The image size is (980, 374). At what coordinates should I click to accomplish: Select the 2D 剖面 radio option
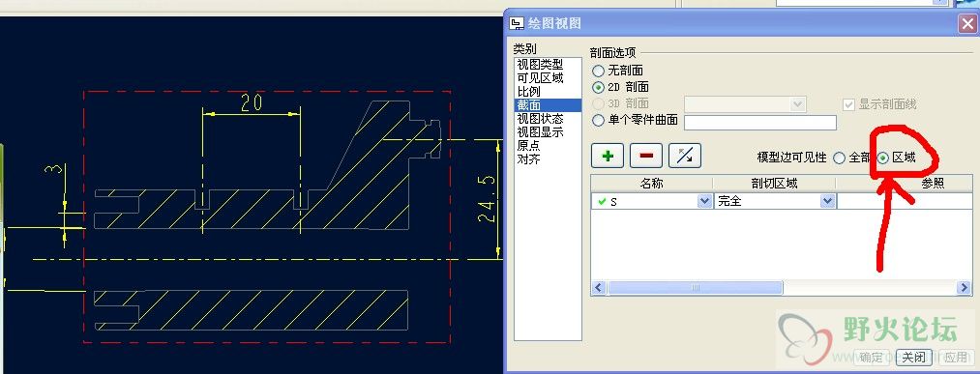point(598,87)
